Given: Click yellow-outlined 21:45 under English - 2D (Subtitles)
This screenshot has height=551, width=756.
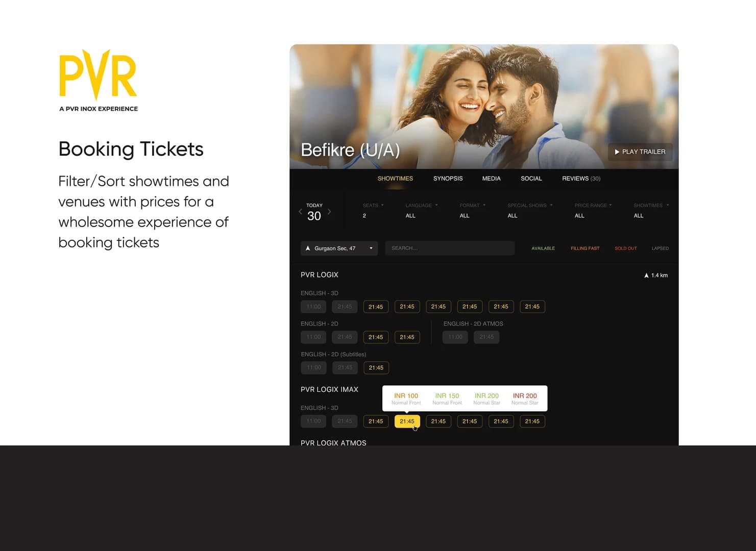Looking at the screenshot, I should (376, 368).
